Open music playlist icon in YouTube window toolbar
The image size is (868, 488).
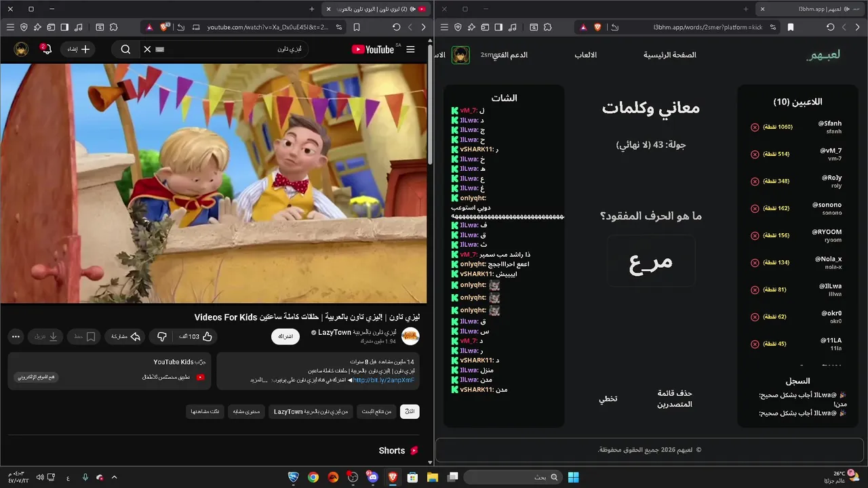point(79,27)
